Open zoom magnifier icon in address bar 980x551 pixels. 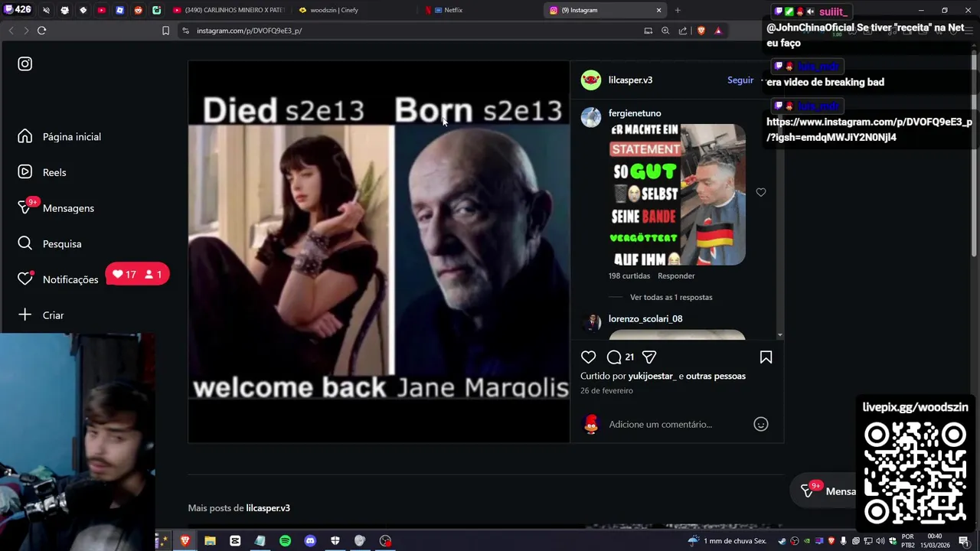[x=665, y=31]
